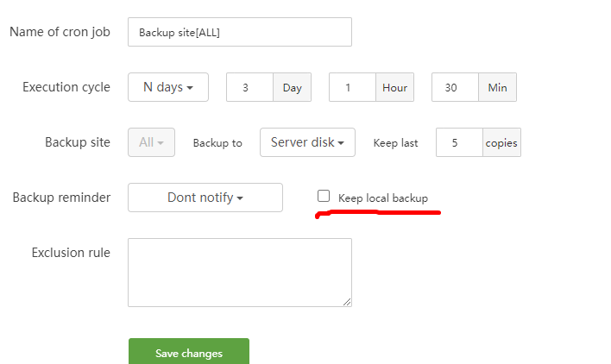Click the Backup reminder field label
The image size is (611, 364).
tap(61, 198)
